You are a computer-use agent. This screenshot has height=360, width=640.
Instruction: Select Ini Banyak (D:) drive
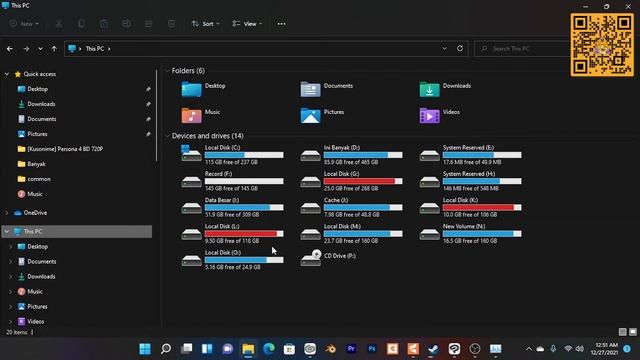click(351, 155)
